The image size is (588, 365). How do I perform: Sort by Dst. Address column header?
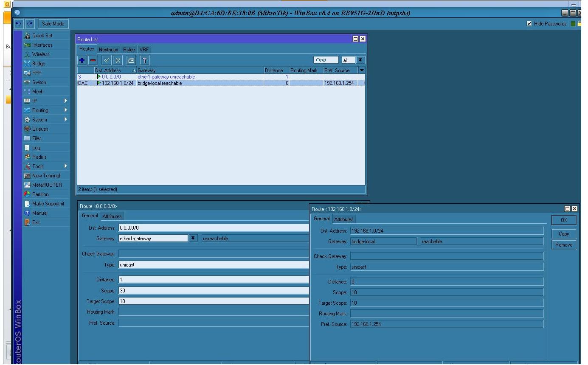point(115,70)
